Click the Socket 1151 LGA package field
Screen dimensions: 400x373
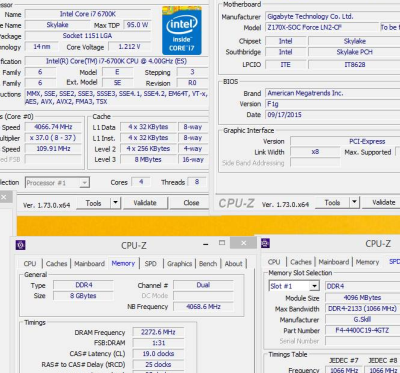click(x=88, y=36)
